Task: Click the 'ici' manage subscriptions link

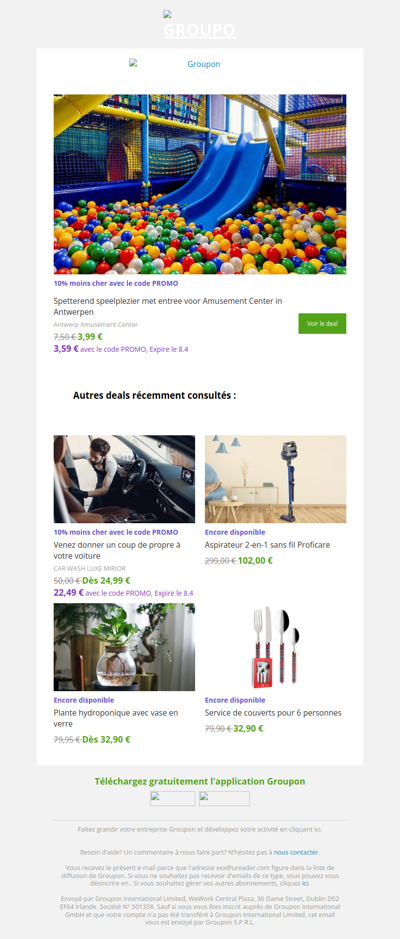Action: [305, 883]
